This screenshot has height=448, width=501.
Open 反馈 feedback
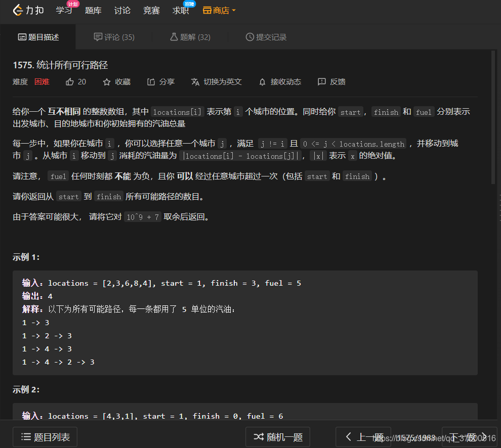(x=338, y=82)
